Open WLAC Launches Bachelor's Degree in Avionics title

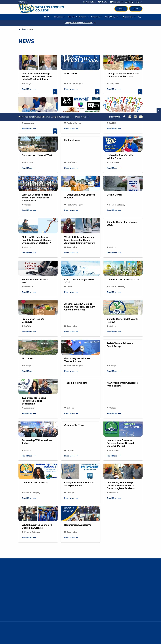37,526
